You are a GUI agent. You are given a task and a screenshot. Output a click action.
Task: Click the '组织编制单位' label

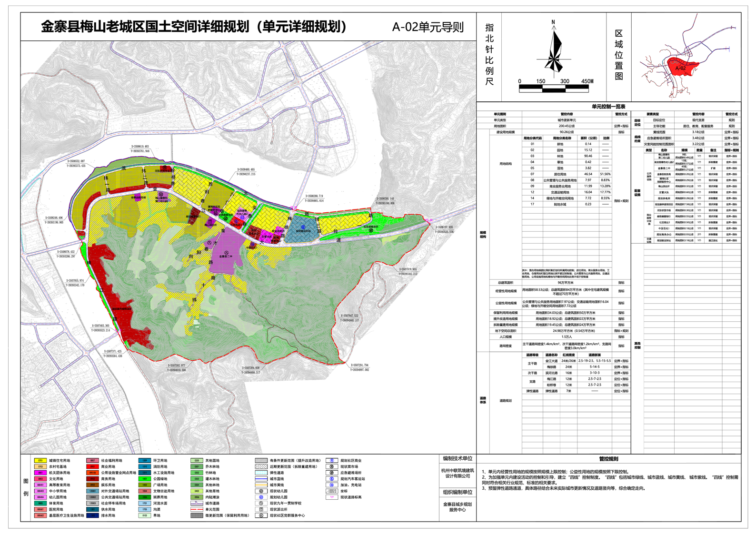[x=458, y=492]
